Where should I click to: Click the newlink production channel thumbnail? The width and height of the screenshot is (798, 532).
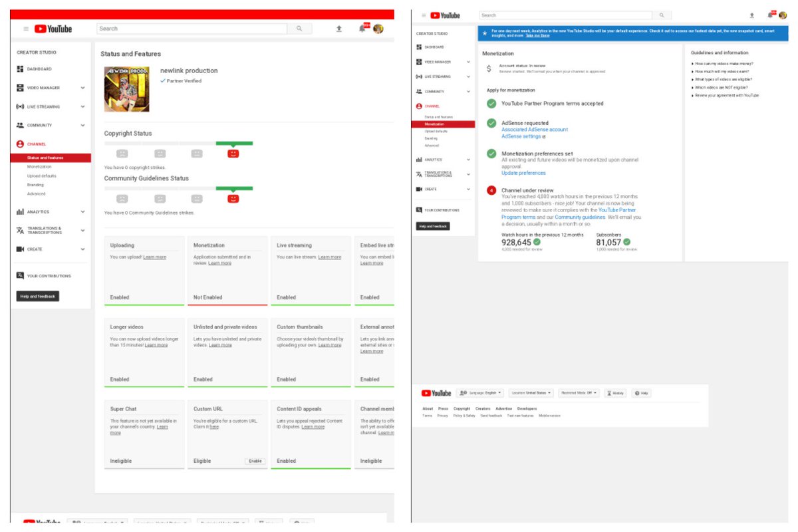pyautogui.click(x=126, y=89)
